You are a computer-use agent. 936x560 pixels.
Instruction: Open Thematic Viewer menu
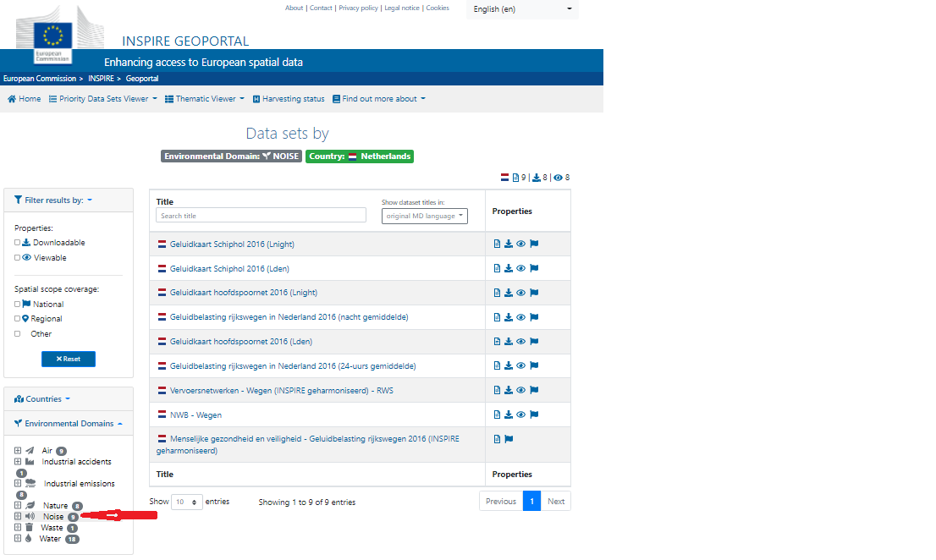(x=205, y=99)
